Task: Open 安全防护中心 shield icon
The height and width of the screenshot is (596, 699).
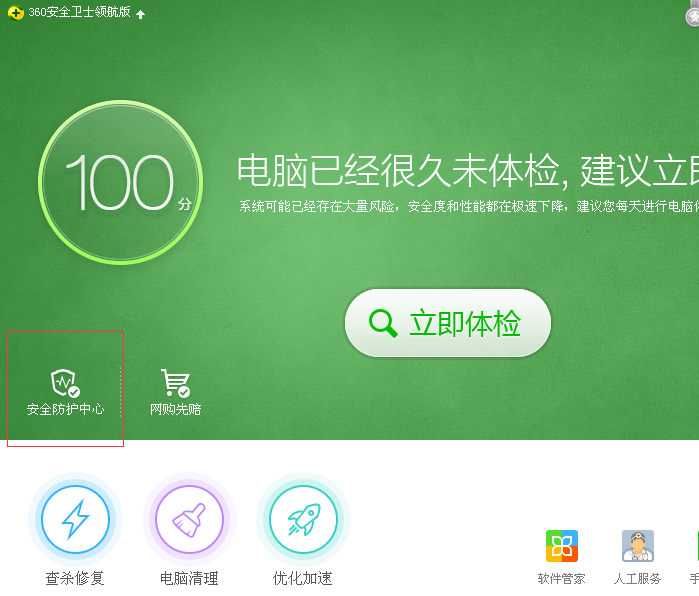Action: [x=65, y=382]
